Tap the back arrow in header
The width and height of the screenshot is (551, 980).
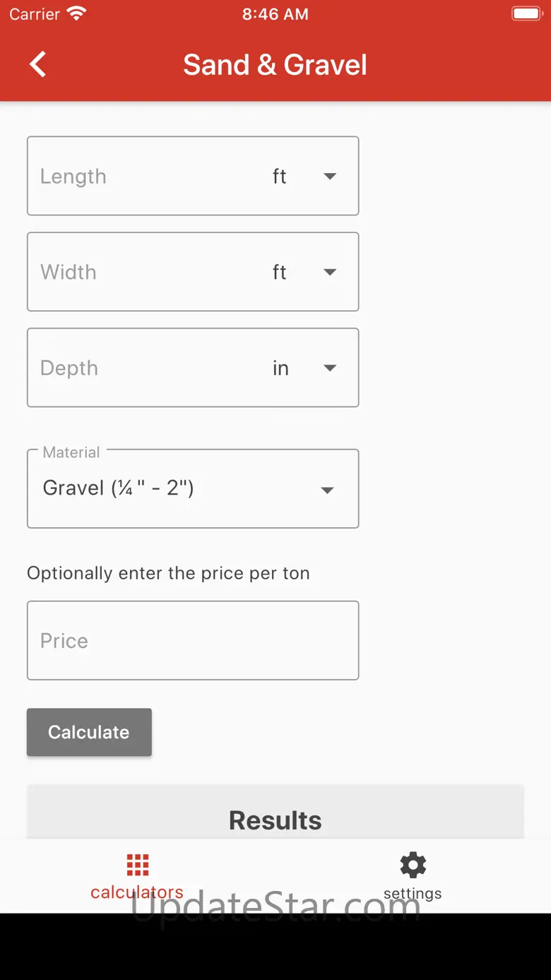(38, 64)
